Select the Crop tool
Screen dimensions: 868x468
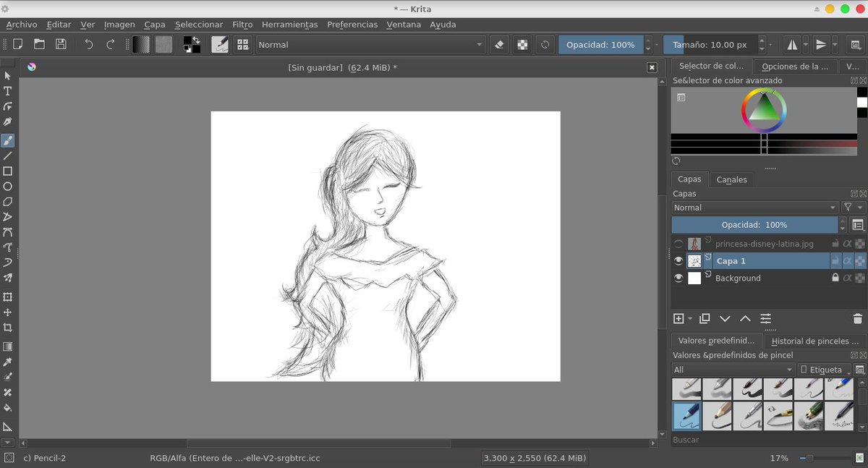tap(8, 328)
